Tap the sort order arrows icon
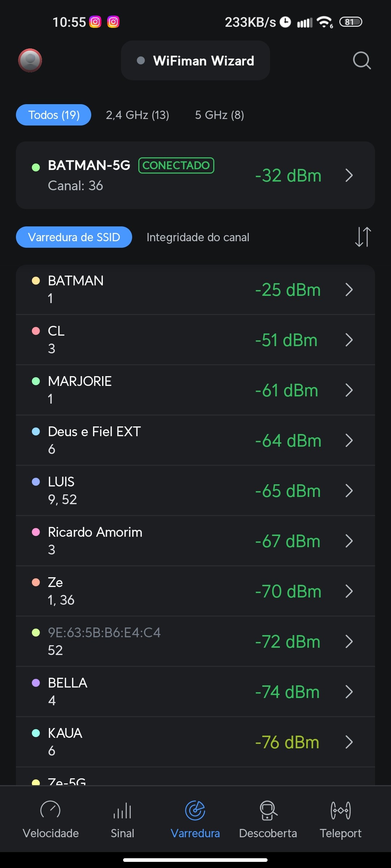The image size is (391, 868). click(363, 237)
